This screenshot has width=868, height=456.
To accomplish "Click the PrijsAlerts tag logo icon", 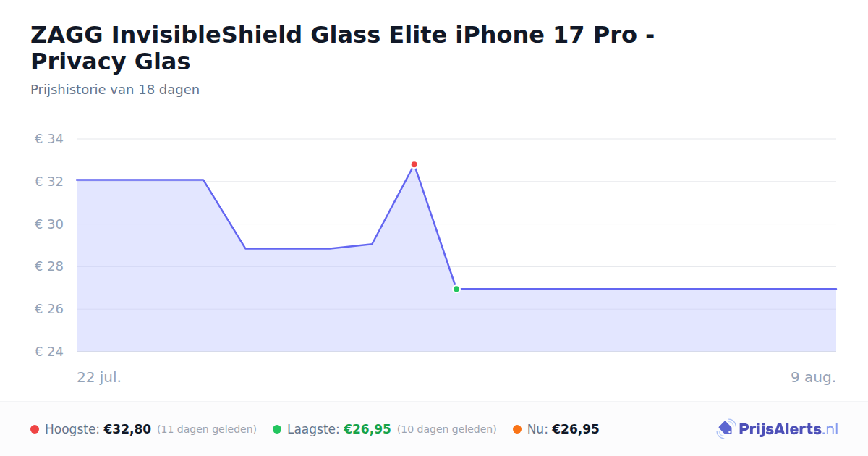I will pyautogui.click(x=726, y=429).
